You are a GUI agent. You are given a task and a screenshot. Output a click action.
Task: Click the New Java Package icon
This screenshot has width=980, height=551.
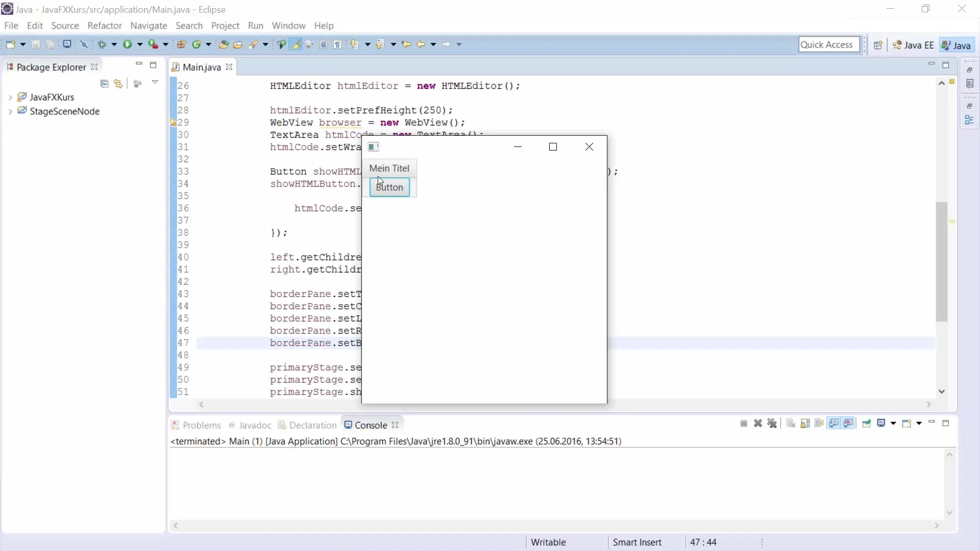181,44
